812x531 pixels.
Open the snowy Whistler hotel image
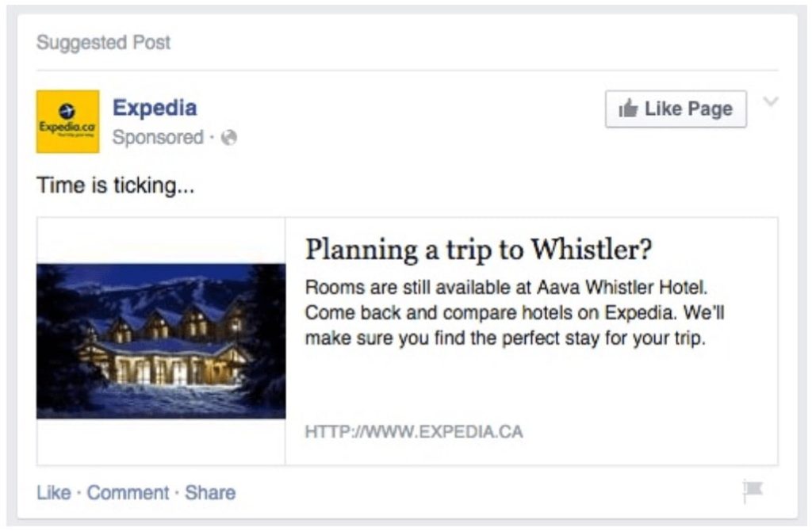point(161,341)
